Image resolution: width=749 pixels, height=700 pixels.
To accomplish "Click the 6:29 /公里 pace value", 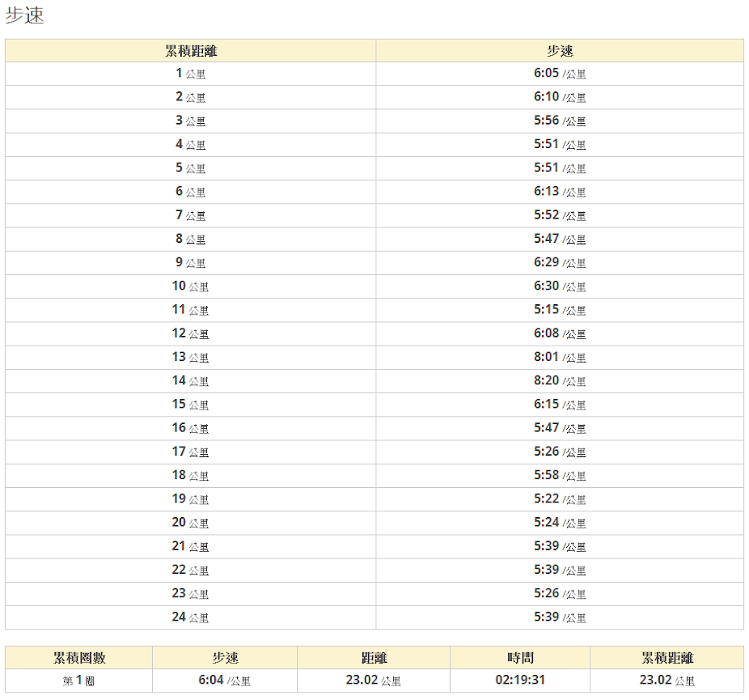I will [560, 263].
